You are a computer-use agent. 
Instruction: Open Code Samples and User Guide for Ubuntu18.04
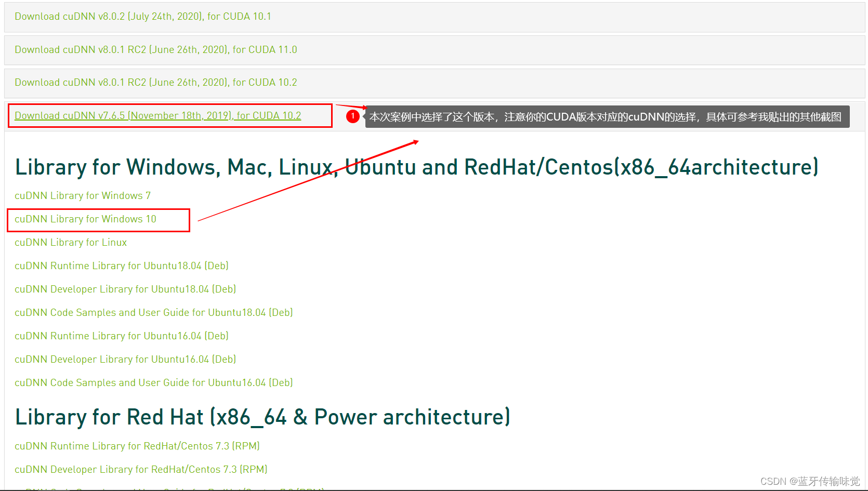[154, 312]
